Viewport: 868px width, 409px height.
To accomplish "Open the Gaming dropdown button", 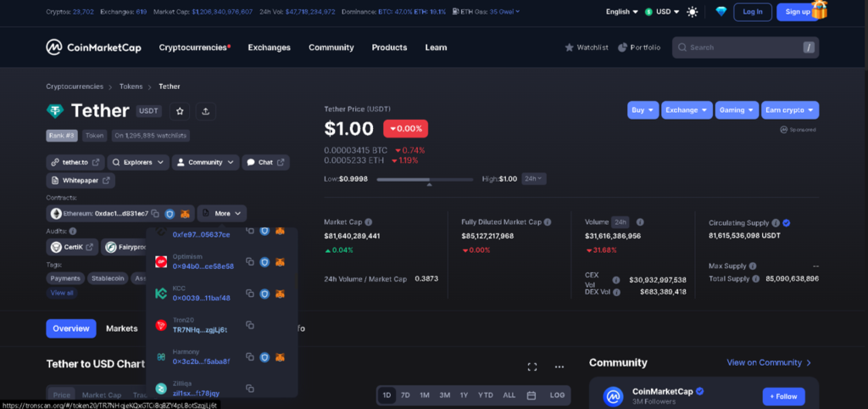I will pyautogui.click(x=737, y=110).
